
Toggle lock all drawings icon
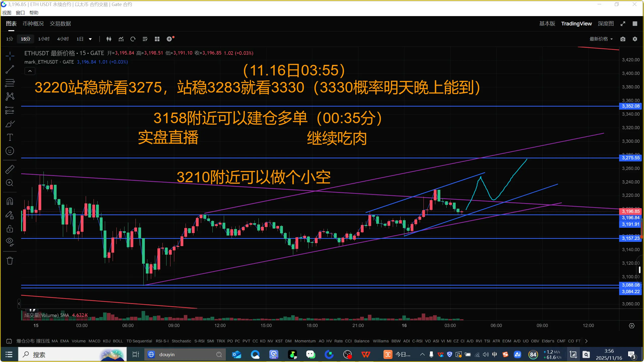pos(10,229)
